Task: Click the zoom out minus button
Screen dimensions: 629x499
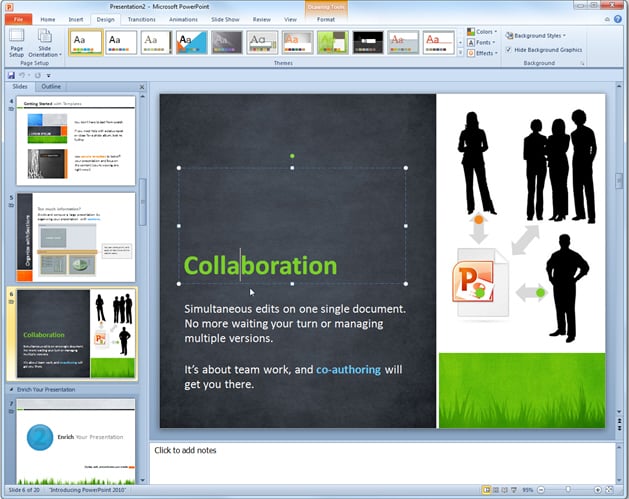Action: click(x=541, y=490)
